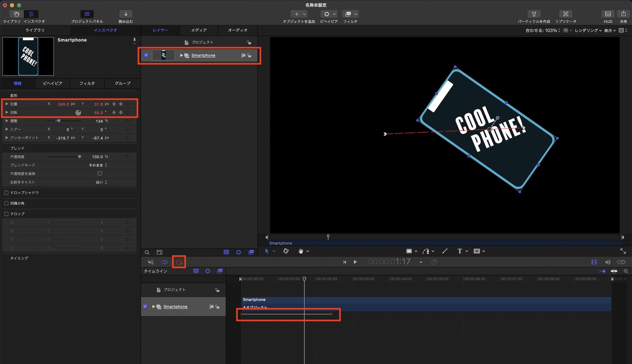
Task: Select the Text tool in canvas toolbar
Action: click(459, 251)
